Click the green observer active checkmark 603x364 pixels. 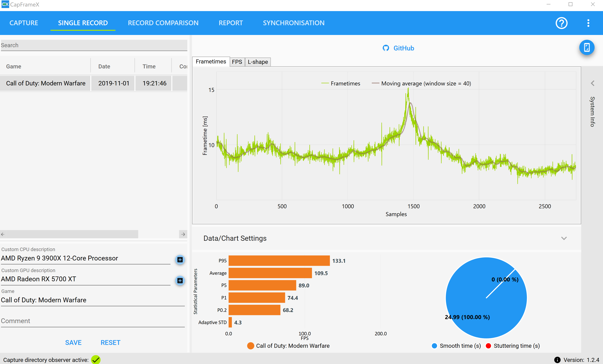click(x=96, y=360)
